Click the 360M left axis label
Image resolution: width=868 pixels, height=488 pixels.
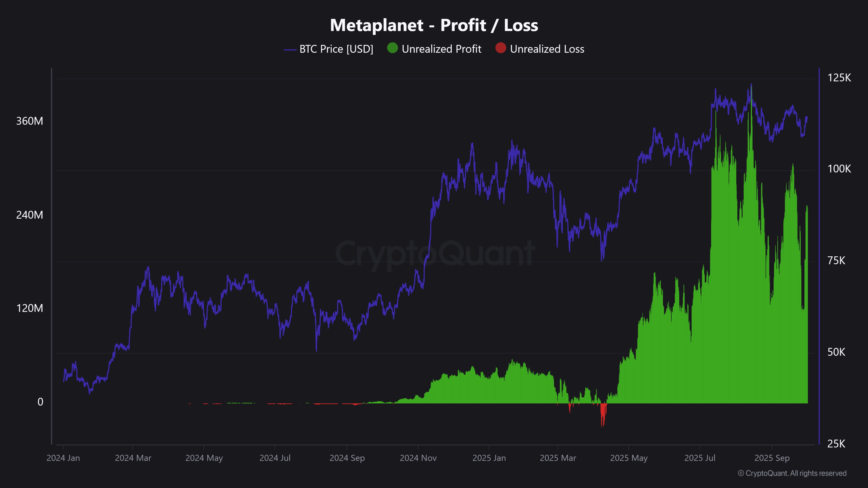click(30, 121)
